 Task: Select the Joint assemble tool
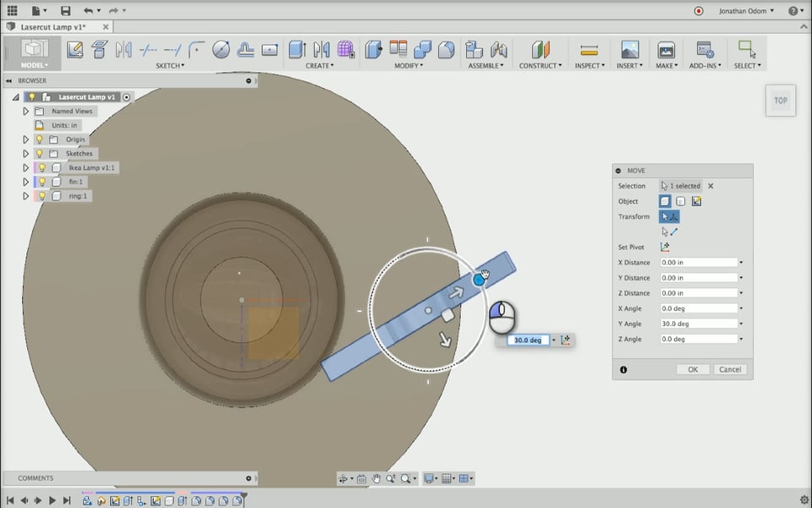[499, 50]
